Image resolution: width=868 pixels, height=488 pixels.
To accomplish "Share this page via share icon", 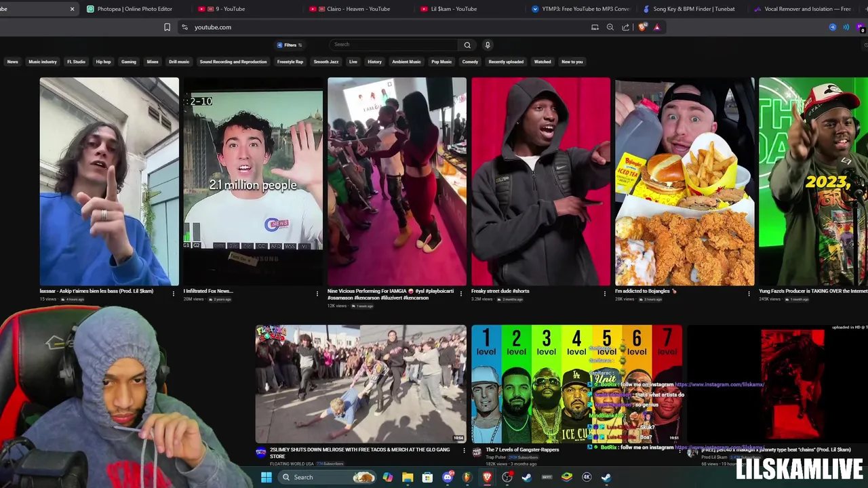I will tap(625, 27).
